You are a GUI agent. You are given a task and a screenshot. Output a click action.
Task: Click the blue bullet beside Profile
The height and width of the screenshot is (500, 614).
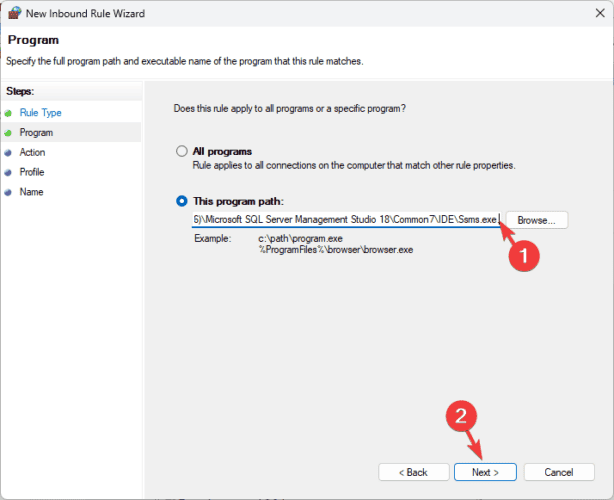pos(8,173)
